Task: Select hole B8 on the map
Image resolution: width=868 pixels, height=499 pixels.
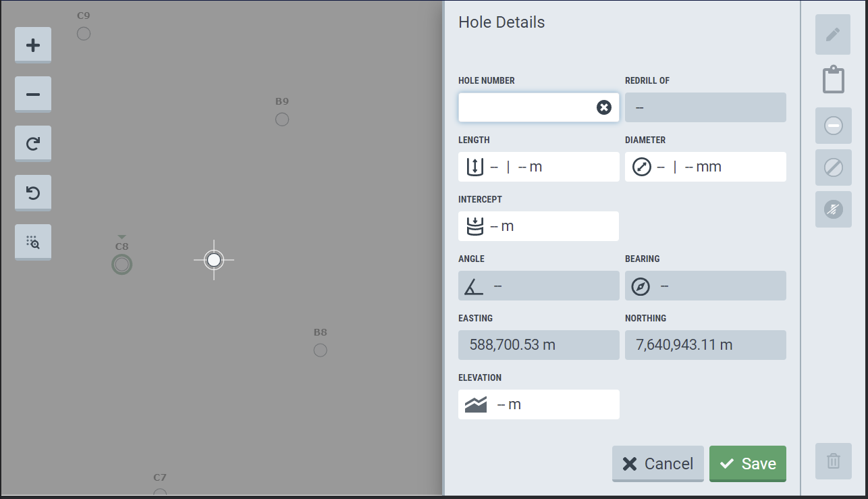Action: [x=321, y=350]
